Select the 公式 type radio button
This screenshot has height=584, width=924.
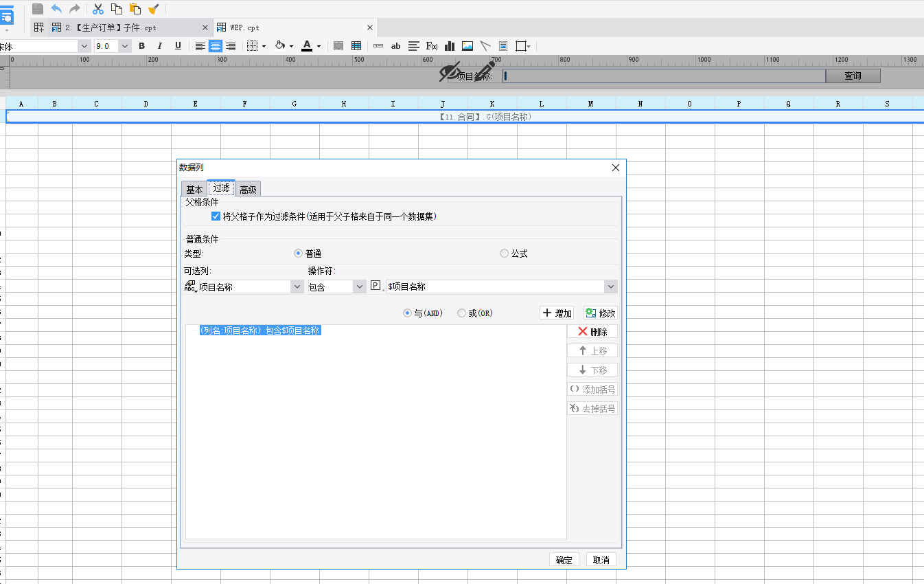click(x=505, y=254)
